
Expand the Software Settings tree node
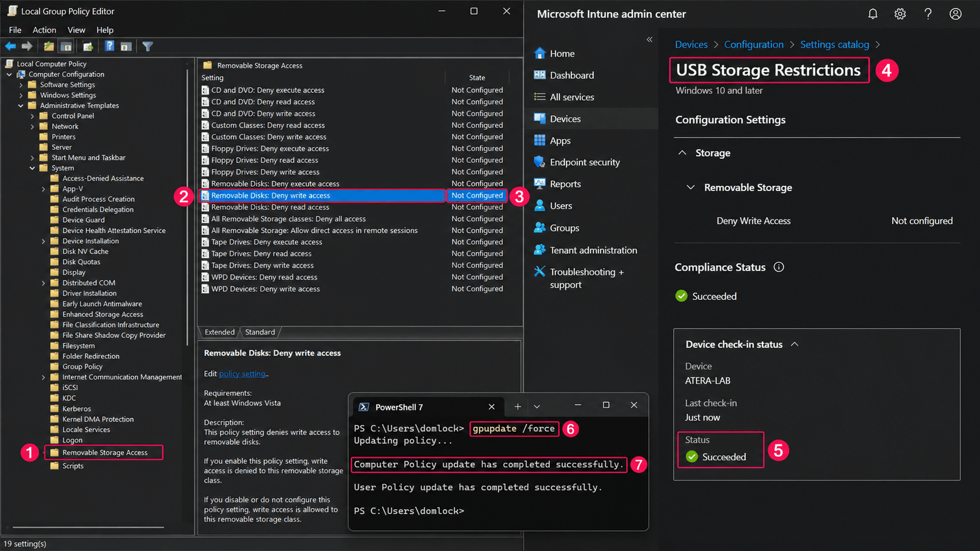[21, 85]
